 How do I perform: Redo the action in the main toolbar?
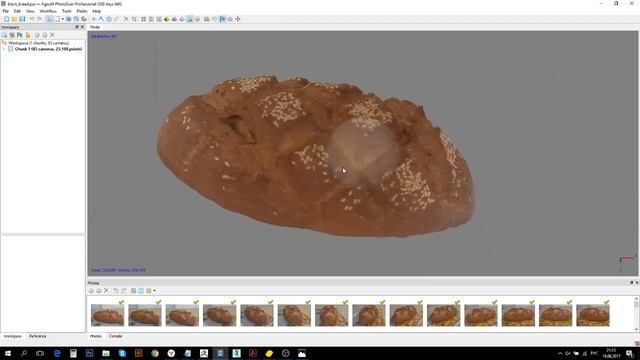39,19
